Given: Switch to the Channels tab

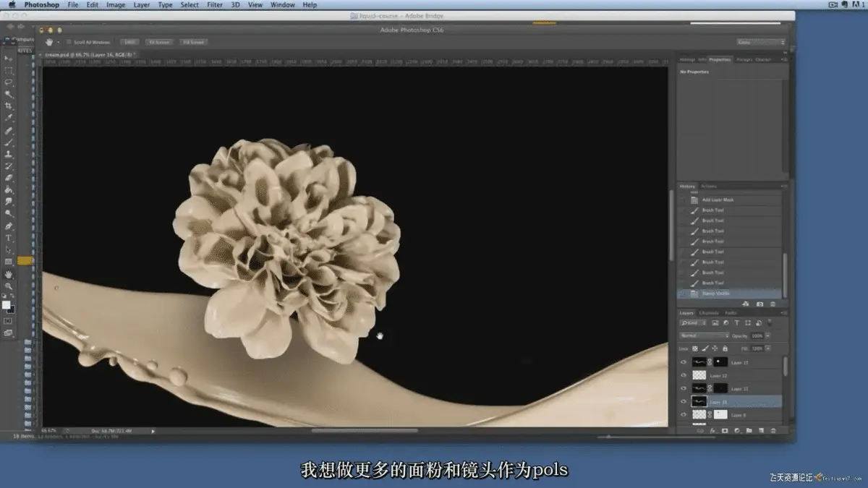Looking at the screenshot, I should (709, 313).
